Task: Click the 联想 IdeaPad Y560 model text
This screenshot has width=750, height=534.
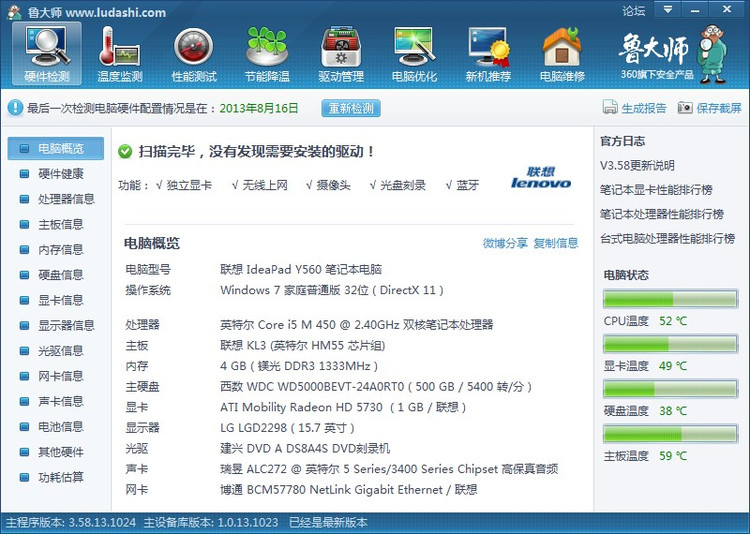Action: point(301,269)
